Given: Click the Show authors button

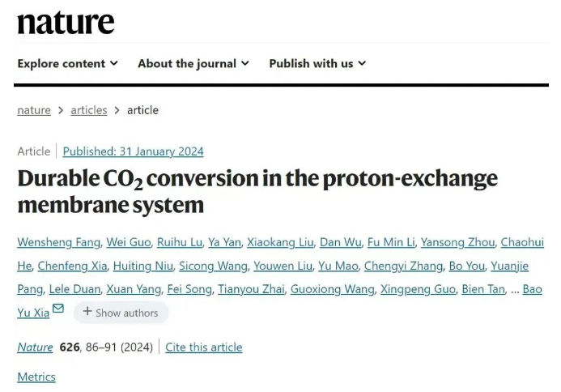Looking at the screenshot, I should [x=121, y=312].
